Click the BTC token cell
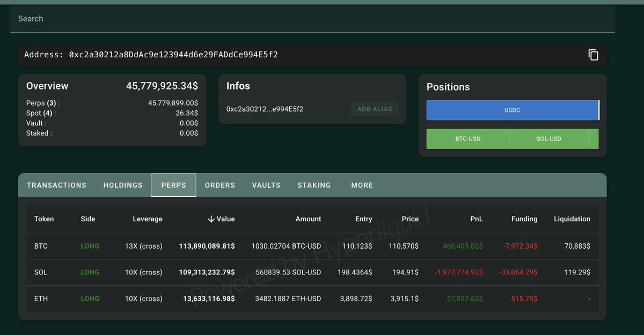This screenshot has height=335, width=644. coord(41,246)
